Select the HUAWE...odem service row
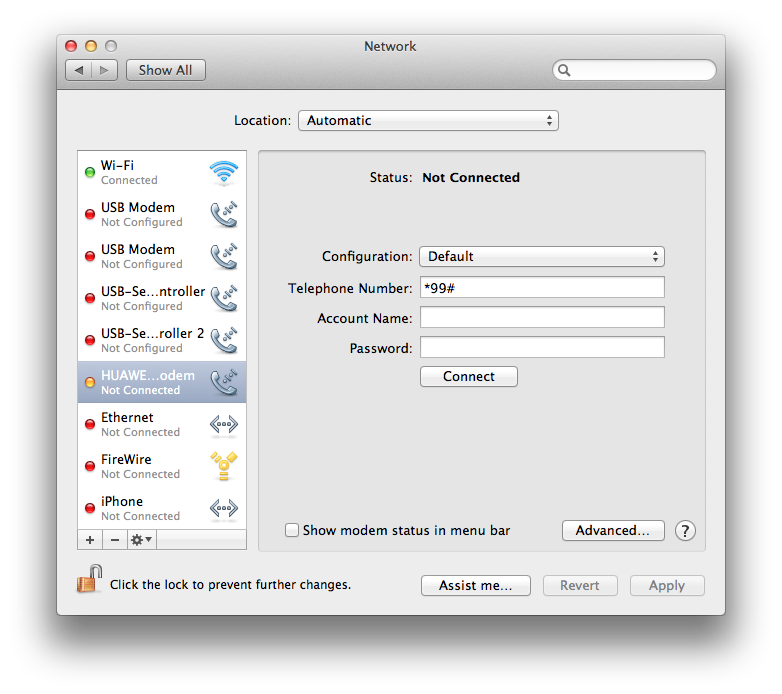 162,382
